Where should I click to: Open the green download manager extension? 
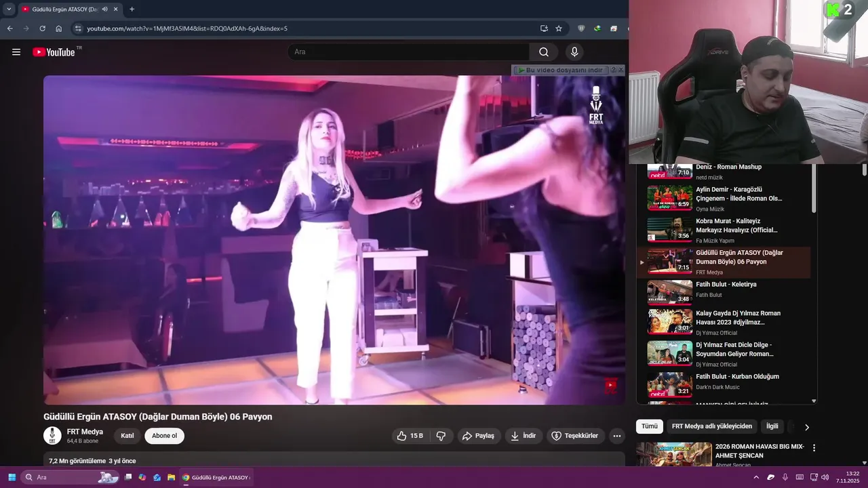point(597,28)
